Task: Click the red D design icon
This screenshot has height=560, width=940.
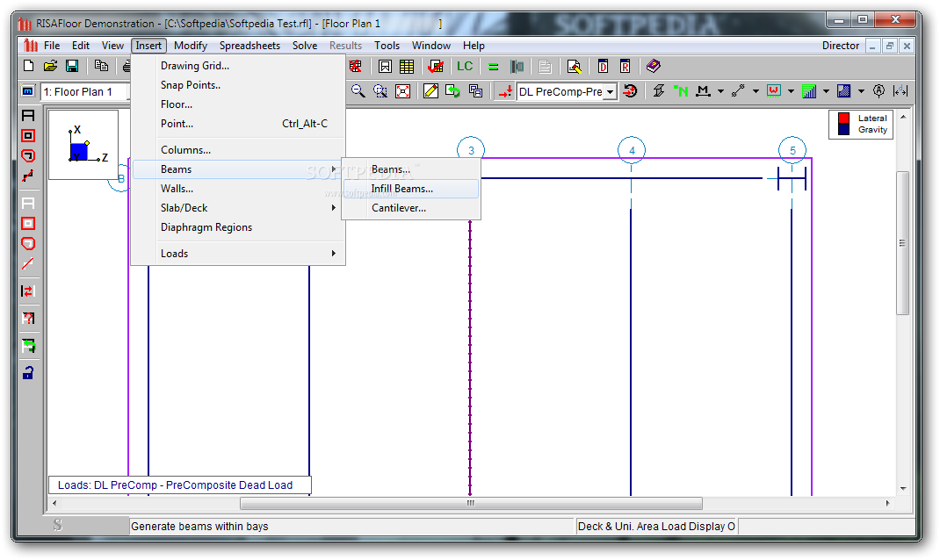Action: 603,67
